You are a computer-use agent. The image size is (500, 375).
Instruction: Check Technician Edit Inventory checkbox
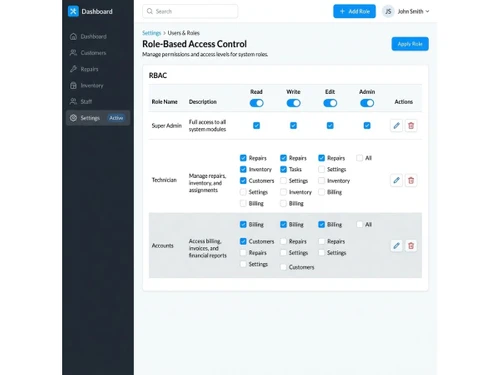click(x=321, y=181)
